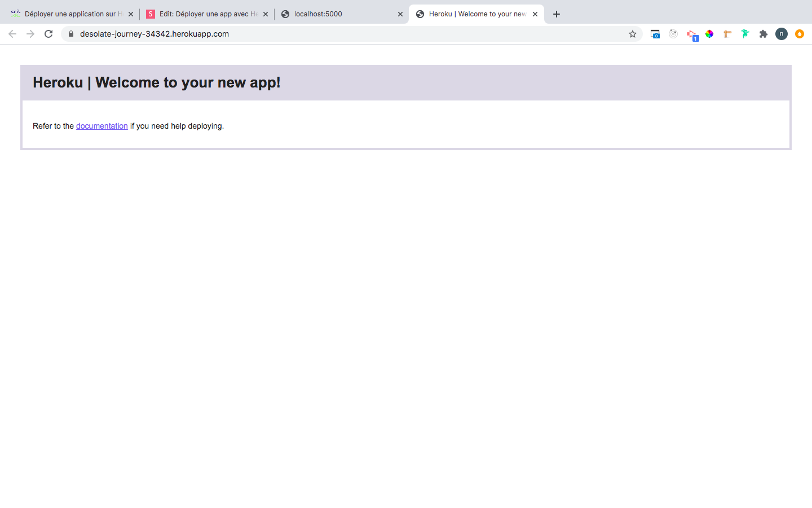Open the extension with badge 1
The width and height of the screenshot is (812, 508).
[x=692, y=35]
